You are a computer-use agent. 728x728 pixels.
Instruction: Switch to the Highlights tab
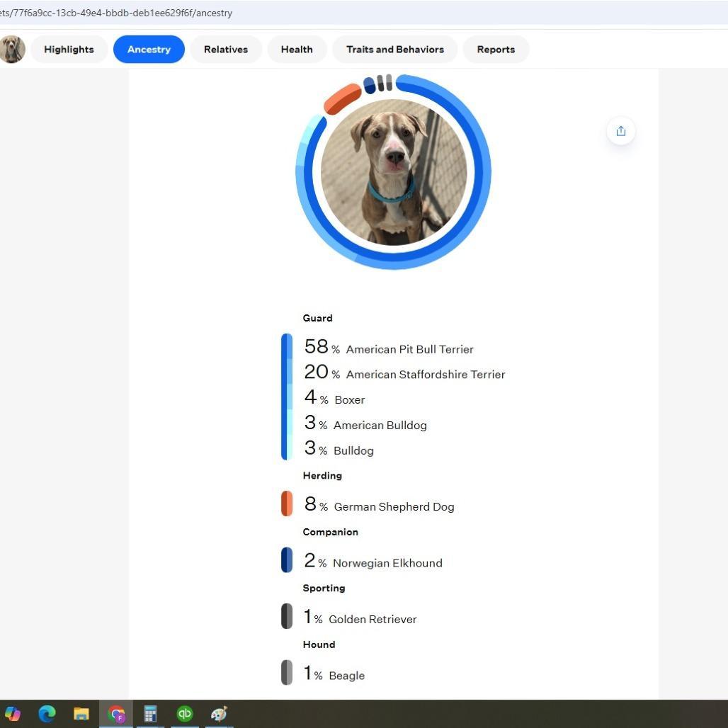pos(69,50)
